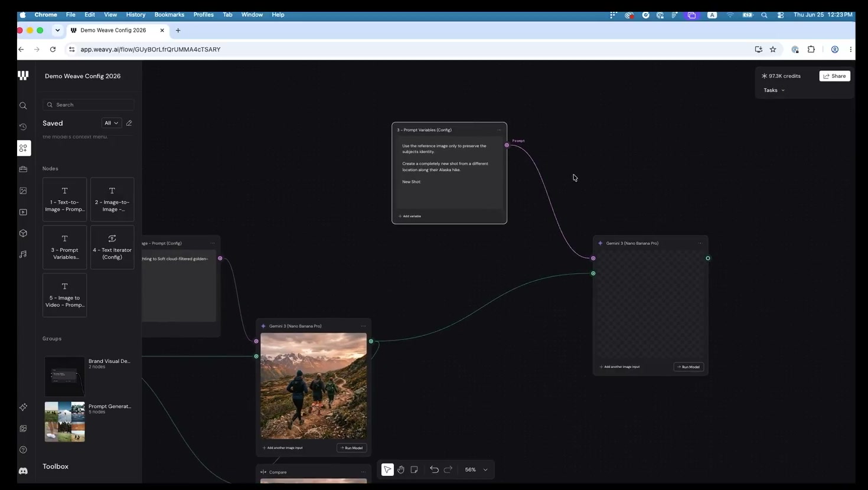The image size is (868, 490).
Task: Select the 3 - Prompt Variables saved node
Action: coord(64,247)
